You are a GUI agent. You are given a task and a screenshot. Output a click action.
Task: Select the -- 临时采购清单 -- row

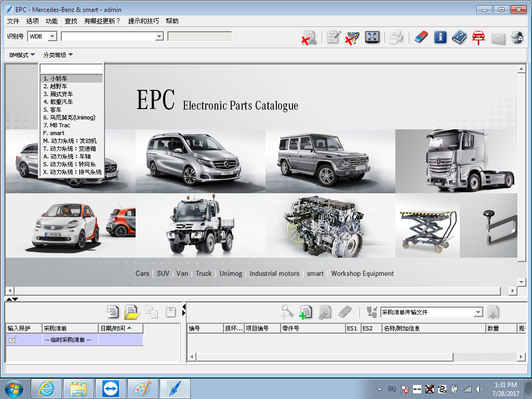[75, 340]
